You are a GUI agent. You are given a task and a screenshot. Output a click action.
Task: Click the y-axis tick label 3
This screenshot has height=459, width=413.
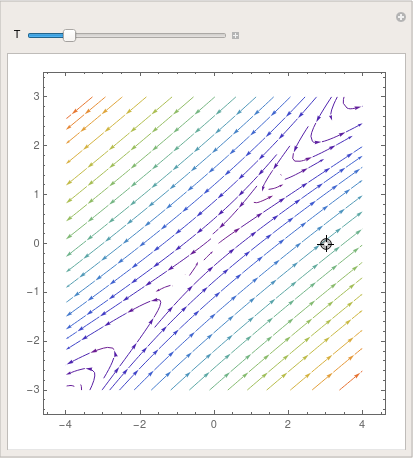(36, 96)
